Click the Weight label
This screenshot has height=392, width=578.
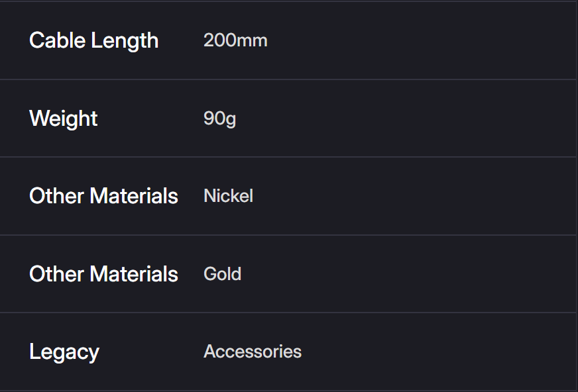(64, 119)
